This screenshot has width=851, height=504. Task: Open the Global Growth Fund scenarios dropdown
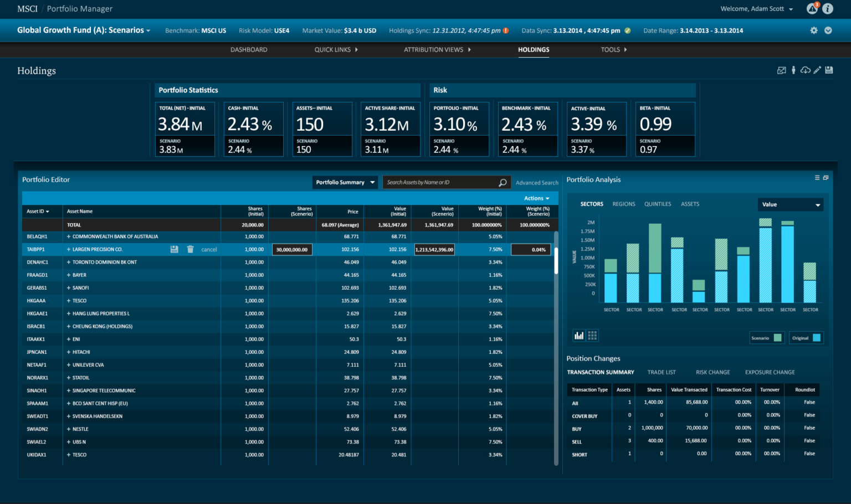[84, 30]
